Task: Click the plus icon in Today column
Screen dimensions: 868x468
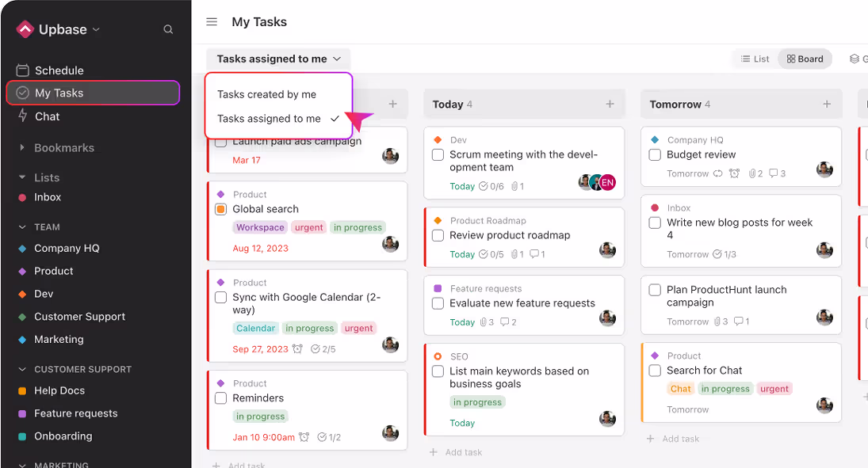Action: (610, 105)
